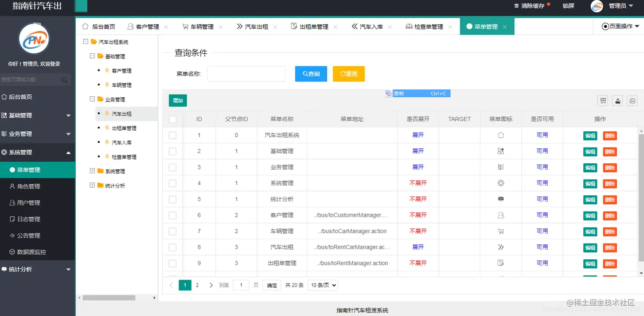Viewport: 644px width, 316px height.
Task: Close the 汽车入库 tab
Action: (390, 27)
